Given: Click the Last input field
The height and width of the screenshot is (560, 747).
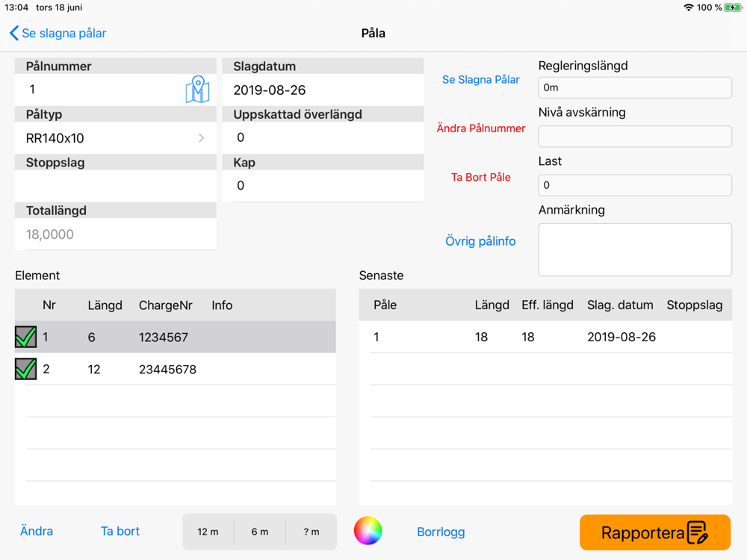Looking at the screenshot, I should tap(634, 185).
